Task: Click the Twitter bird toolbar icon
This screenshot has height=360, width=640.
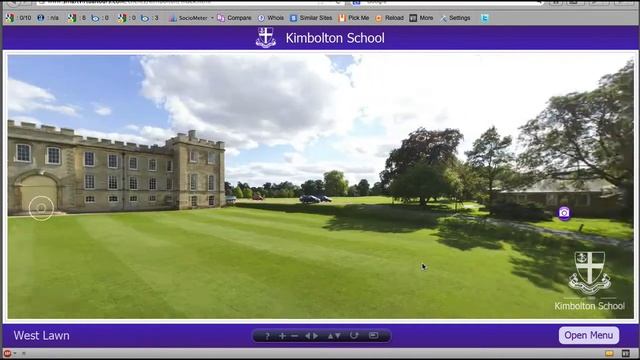Action: (484, 18)
